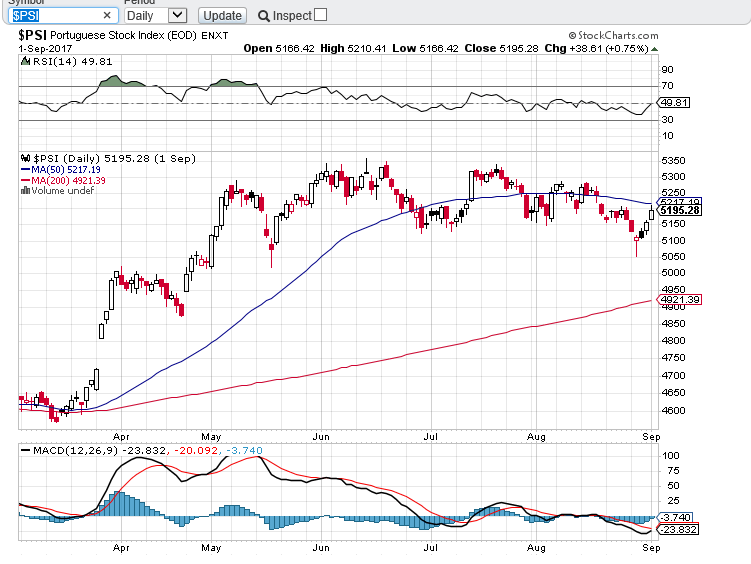The image size is (751, 564).
Task: Click the 4921.39 MA value label
Action: coord(680,300)
